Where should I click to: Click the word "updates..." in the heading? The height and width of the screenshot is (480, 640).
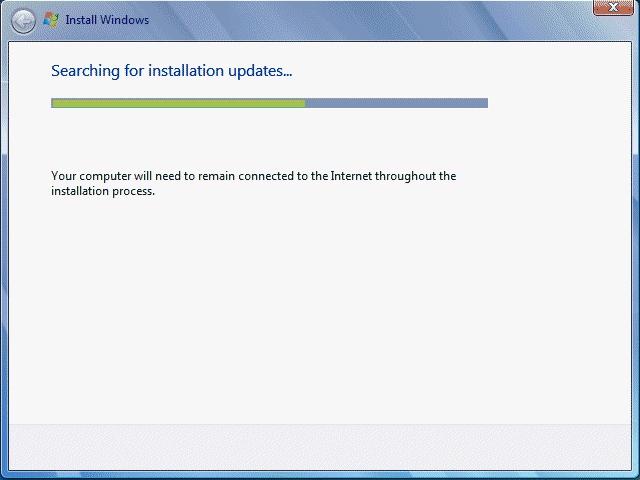[264, 71]
